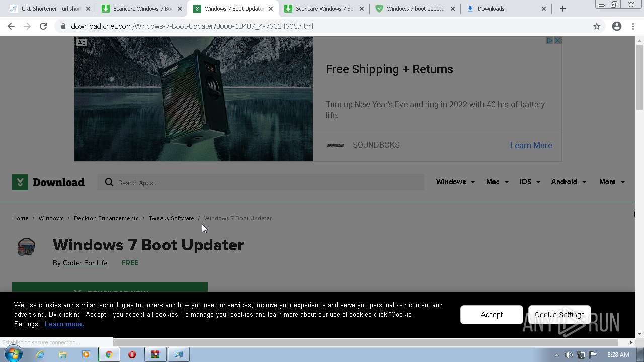644x362 pixels.
Task: Switch to Chrome in taskbar
Action: (109, 354)
